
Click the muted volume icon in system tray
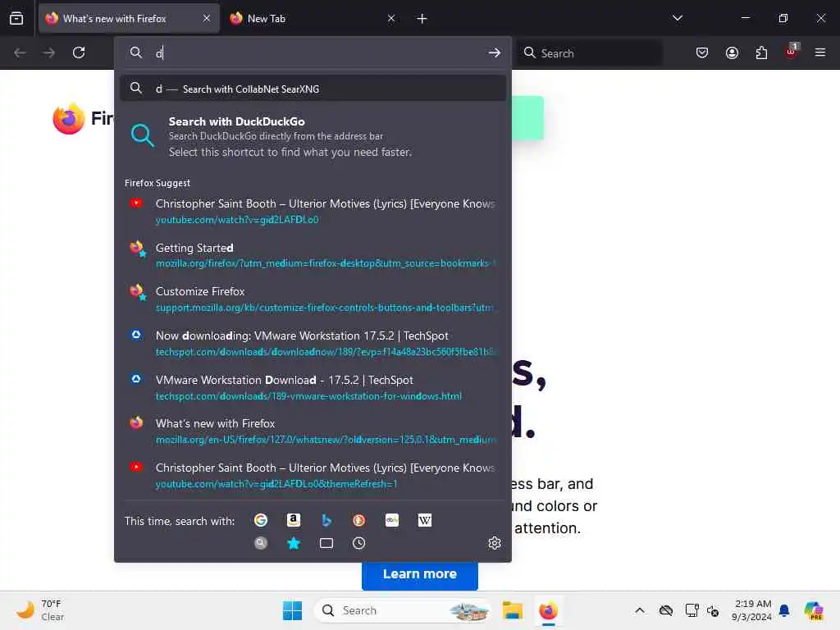click(x=713, y=610)
